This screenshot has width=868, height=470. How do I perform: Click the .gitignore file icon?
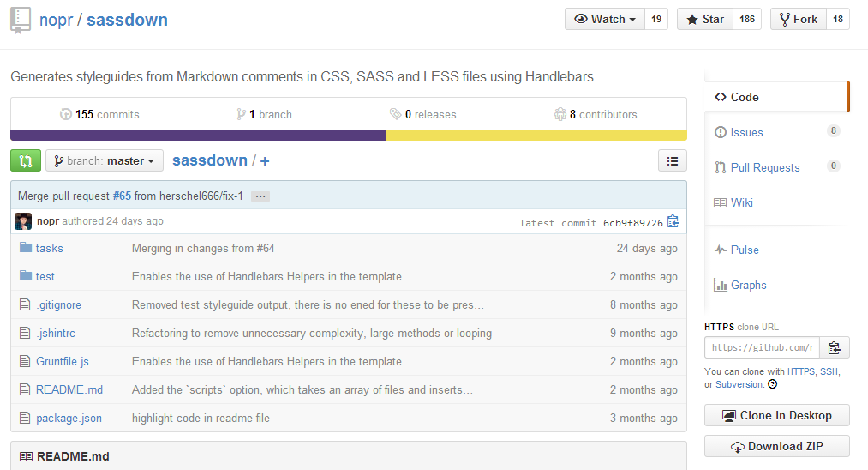tap(24, 304)
